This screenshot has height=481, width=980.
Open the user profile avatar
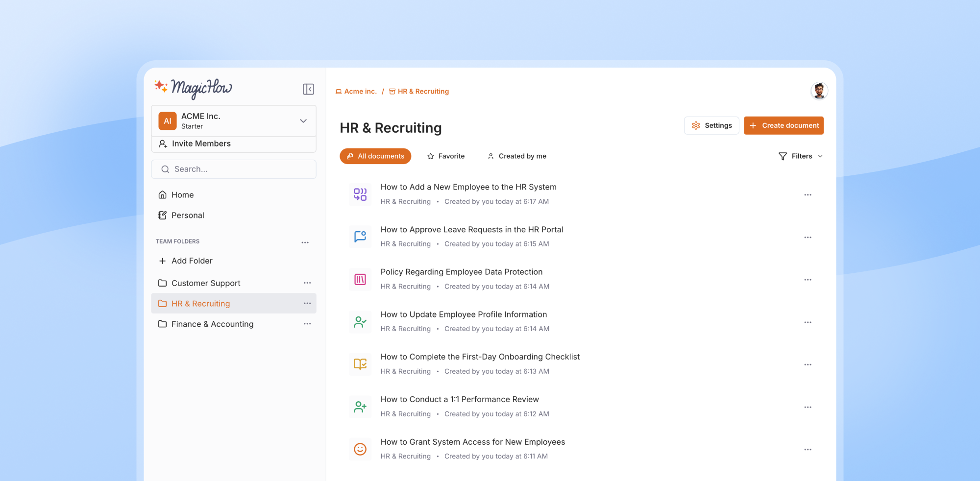(x=819, y=91)
